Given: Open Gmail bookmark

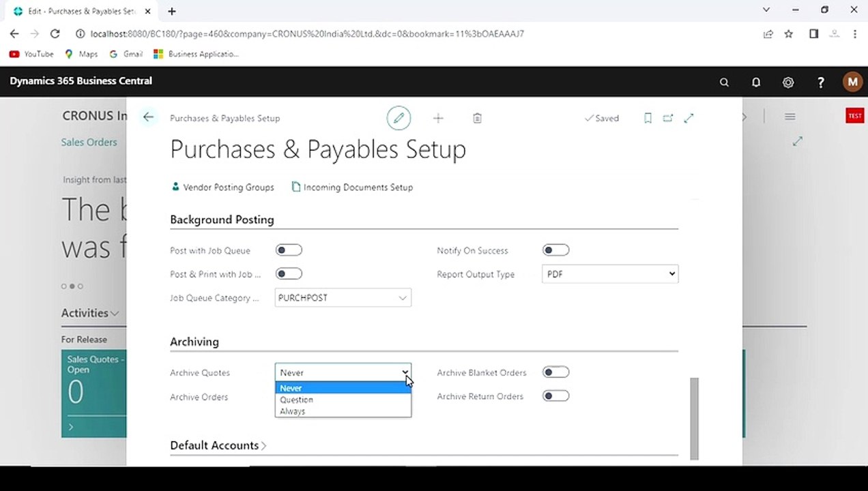Looking at the screenshot, I should click(x=126, y=54).
